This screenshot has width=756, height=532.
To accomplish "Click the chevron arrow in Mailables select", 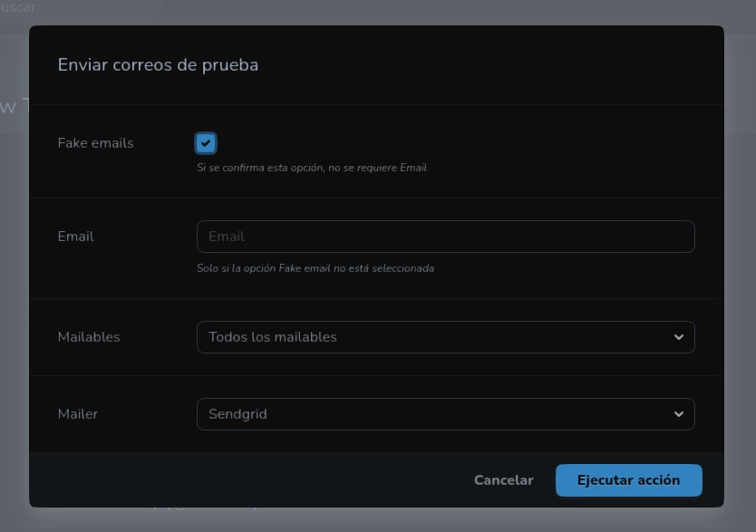I will (679, 337).
